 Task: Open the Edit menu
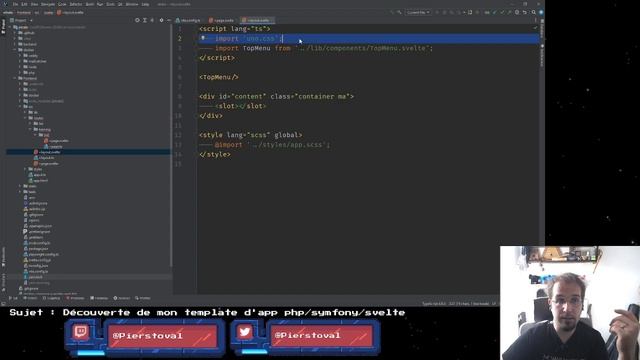[x=24, y=4]
